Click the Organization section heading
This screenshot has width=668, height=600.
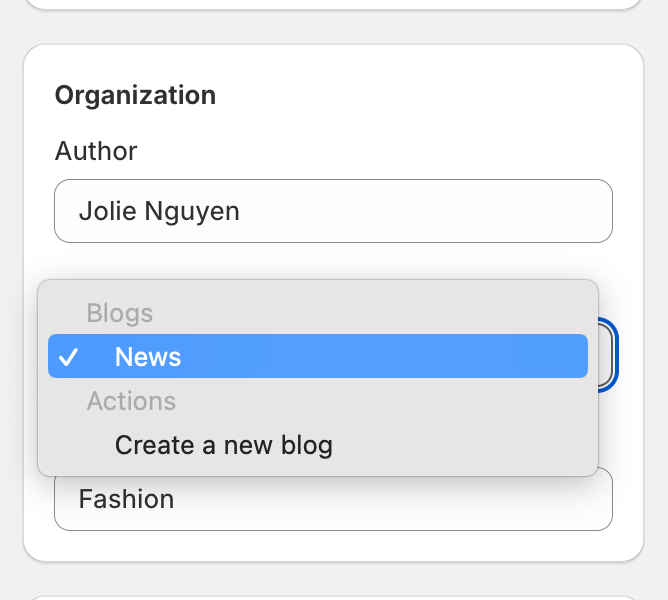click(135, 96)
